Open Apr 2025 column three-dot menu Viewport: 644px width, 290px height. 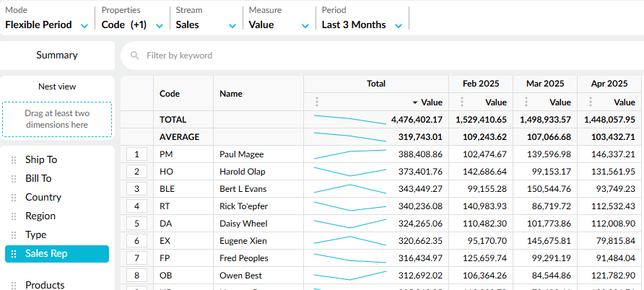coord(589,102)
